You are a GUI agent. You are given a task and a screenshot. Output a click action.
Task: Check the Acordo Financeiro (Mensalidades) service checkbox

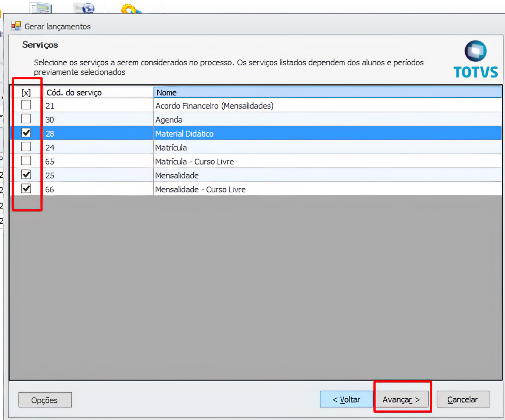pos(26,105)
